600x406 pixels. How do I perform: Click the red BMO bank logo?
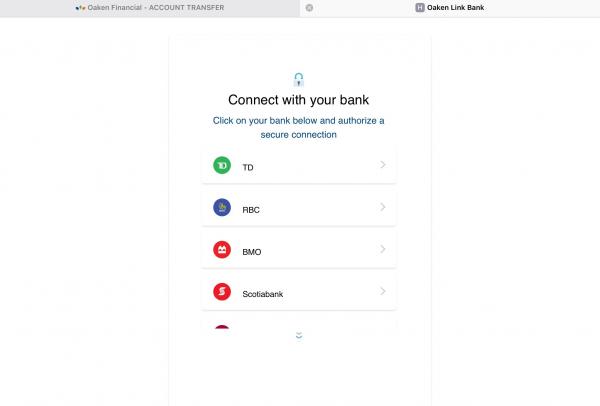point(222,249)
